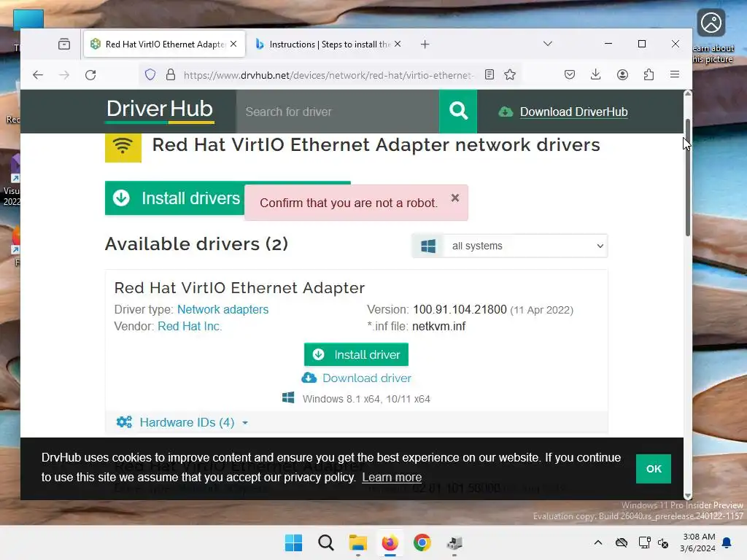Accept cookies with OK button
Screen dimensions: 747x560
point(653,469)
